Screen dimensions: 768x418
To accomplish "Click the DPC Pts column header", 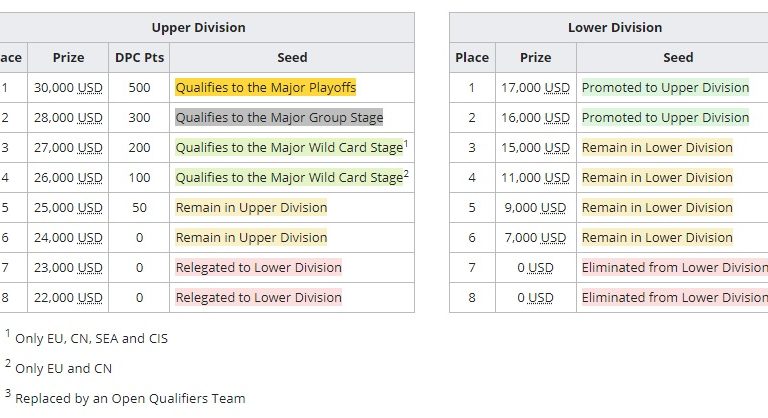I will tap(140, 58).
